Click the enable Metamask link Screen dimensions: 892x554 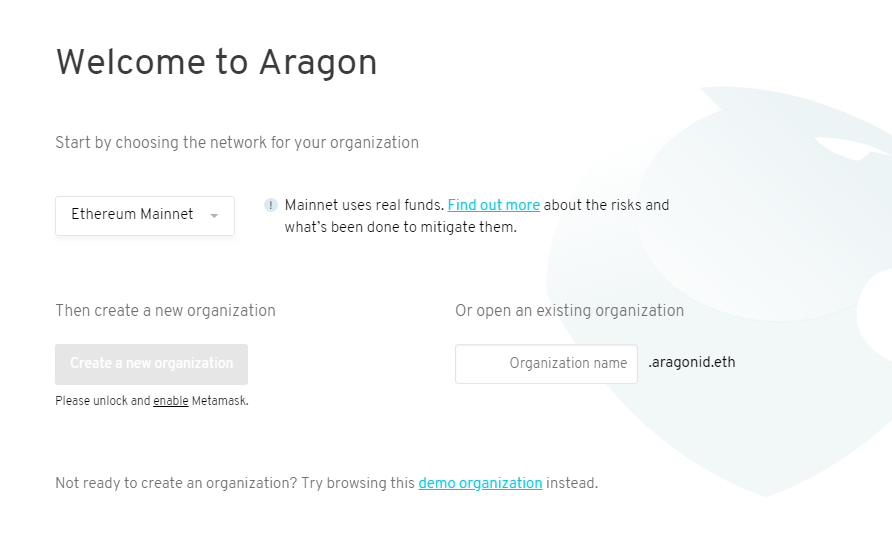171,401
